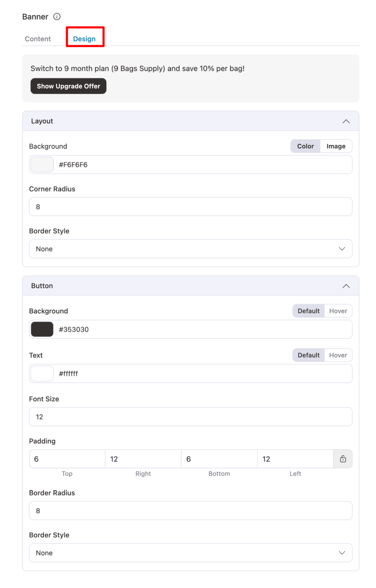Click the Top padding input field
Viewport: 376px width, 588px height.
[67, 459]
